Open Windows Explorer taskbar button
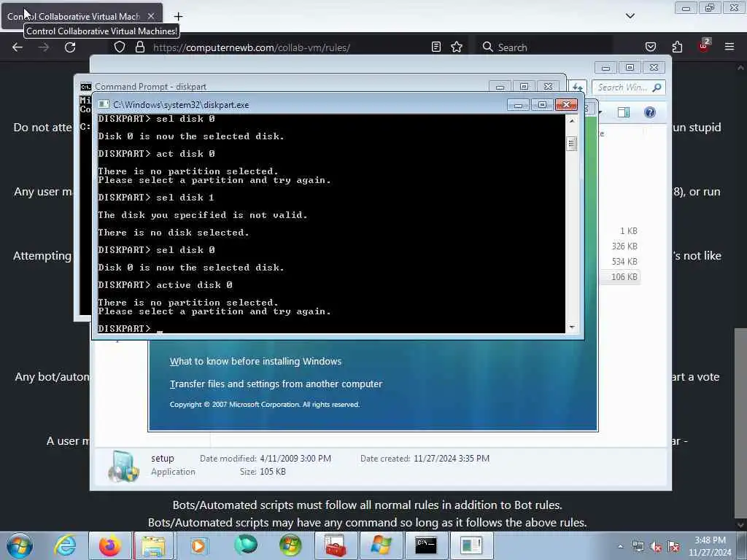The height and width of the screenshot is (560, 747). pos(153,545)
